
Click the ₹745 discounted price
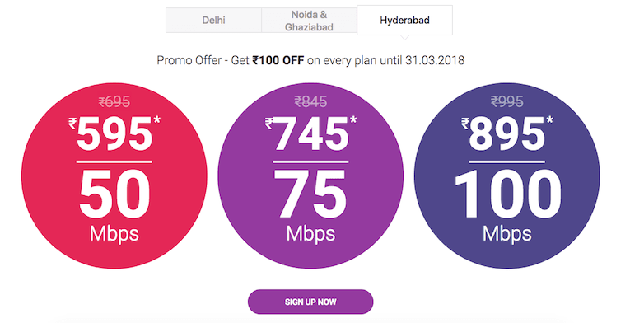point(307,133)
